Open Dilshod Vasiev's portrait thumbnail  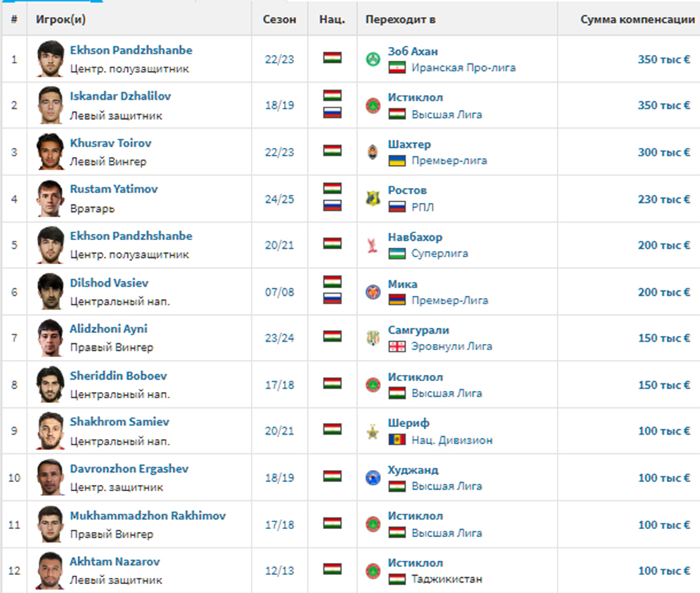50,292
